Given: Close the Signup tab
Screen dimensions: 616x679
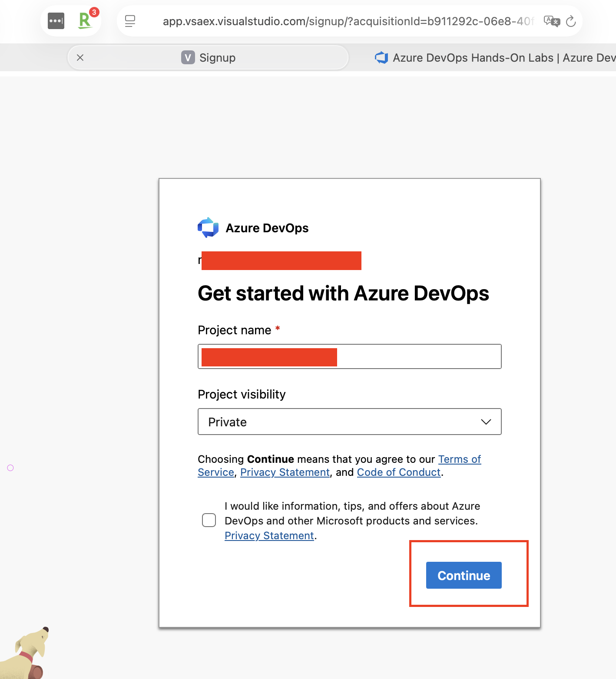Looking at the screenshot, I should tap(80, 57).
